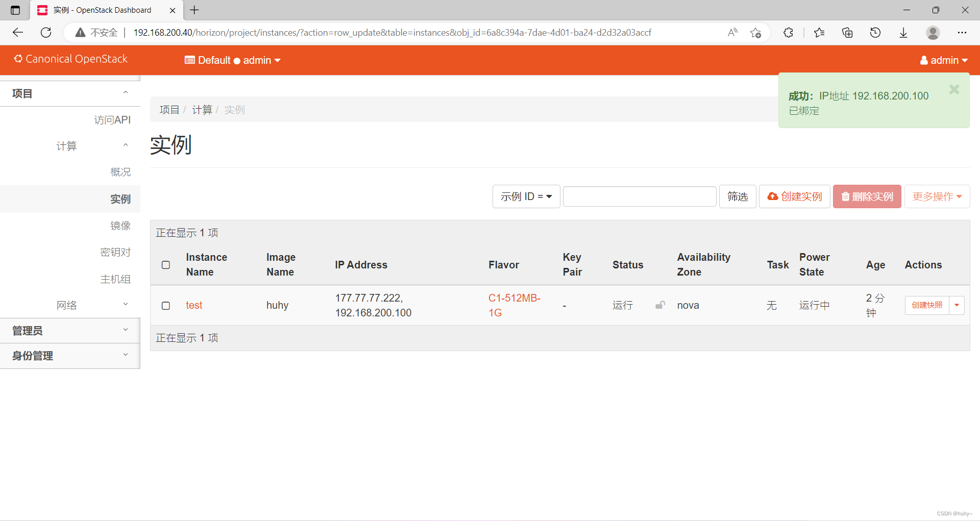Click the Canonical OpenStack logo

(70, 59)
